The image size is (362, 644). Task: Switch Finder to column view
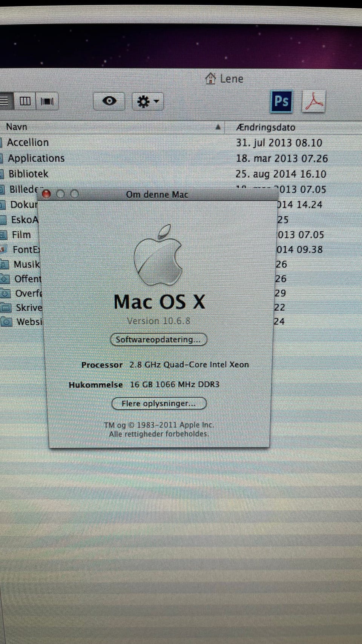[x=25, y=101]
